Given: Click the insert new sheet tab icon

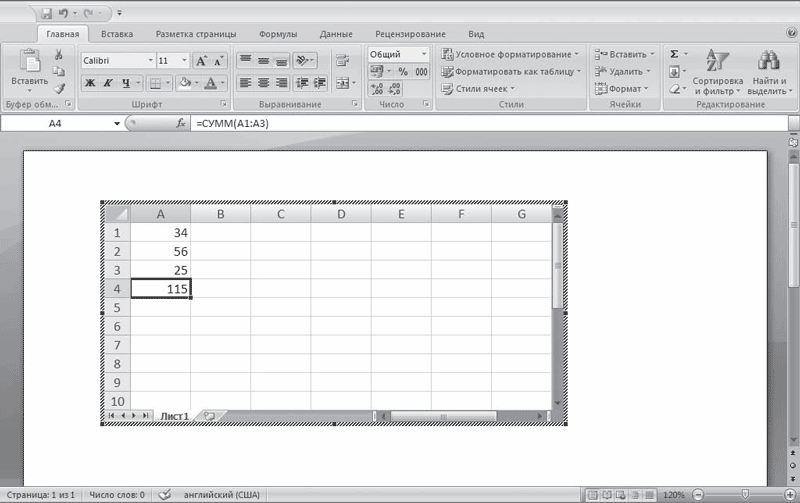Looking at the screenshot, I should point(209,416).
